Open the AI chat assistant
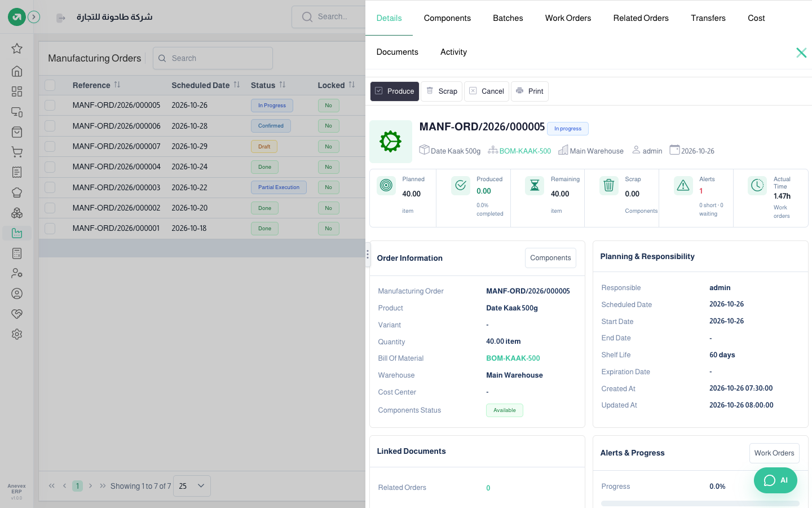812x508 pixels. pos(775,480)
